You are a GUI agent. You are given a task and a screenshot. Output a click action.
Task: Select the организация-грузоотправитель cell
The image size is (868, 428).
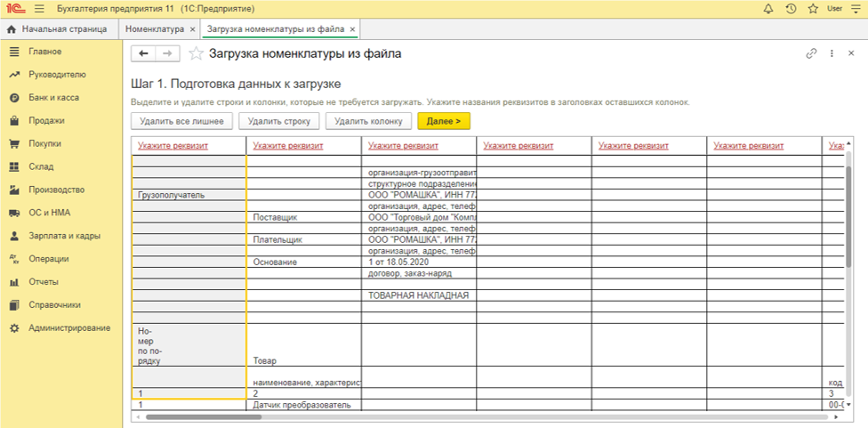[419, 173]
